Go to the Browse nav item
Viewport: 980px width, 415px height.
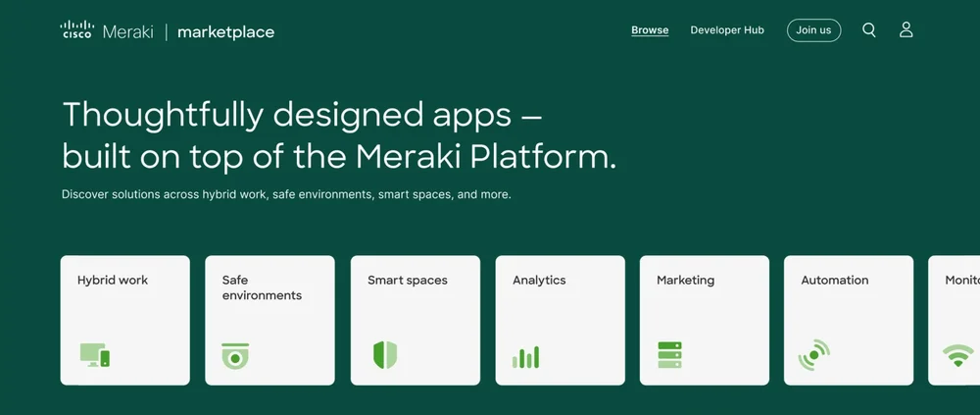(650, 30)
